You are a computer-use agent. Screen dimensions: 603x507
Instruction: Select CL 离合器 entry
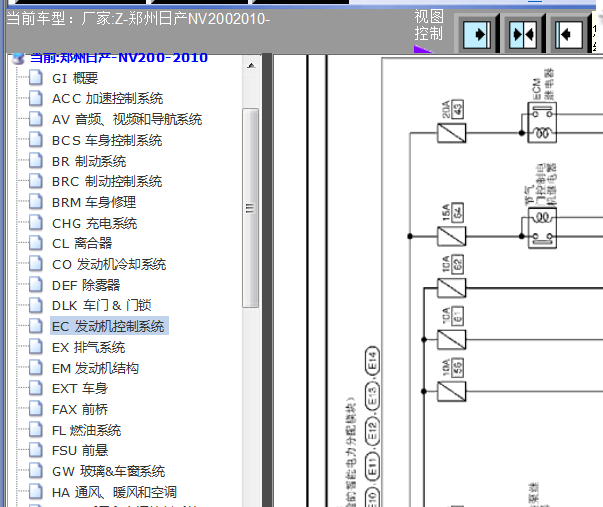point(82,243)
